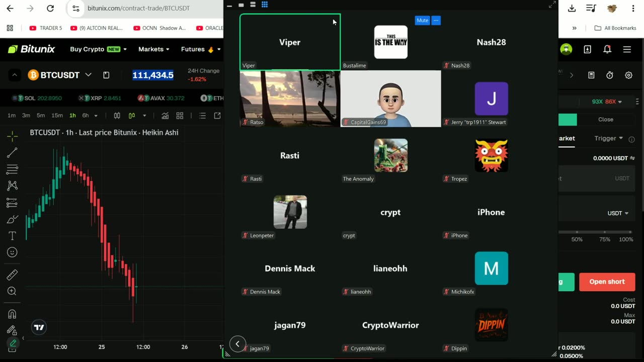Set amount slider to 100%
This screenshot has height=362, width=644.
pos(626,239)
